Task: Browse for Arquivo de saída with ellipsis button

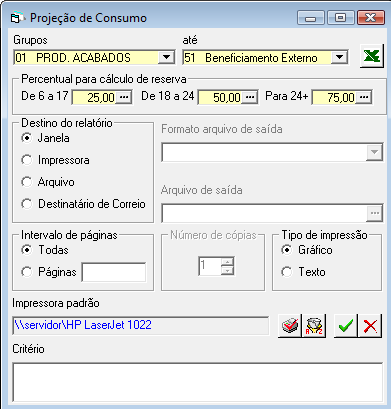Action: (x=374, y=213)
